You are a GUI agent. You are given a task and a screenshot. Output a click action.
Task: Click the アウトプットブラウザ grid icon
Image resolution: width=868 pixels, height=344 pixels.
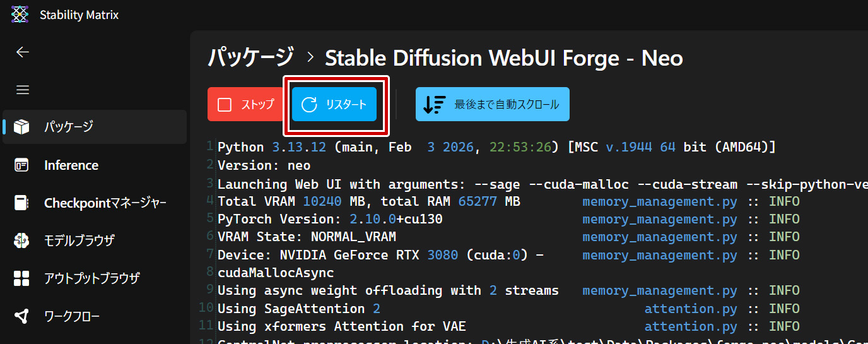click(x=22, y=278)
